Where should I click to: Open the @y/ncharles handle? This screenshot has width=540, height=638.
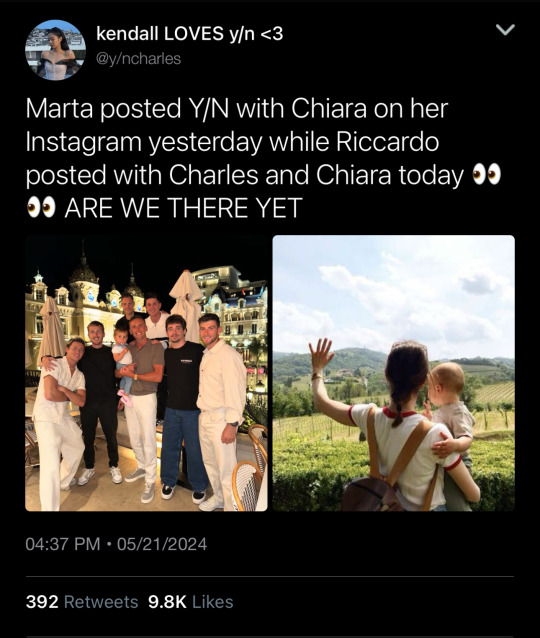[x=138, y=59]
